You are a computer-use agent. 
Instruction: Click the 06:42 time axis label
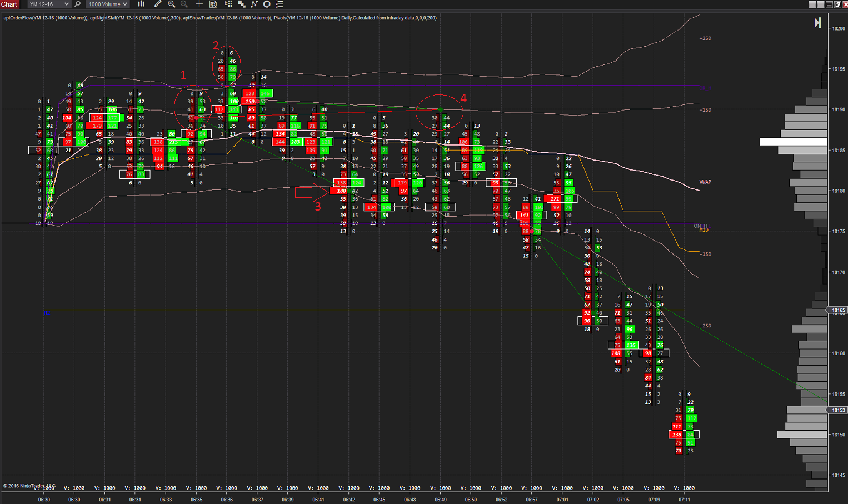click(x=349, y=500)
